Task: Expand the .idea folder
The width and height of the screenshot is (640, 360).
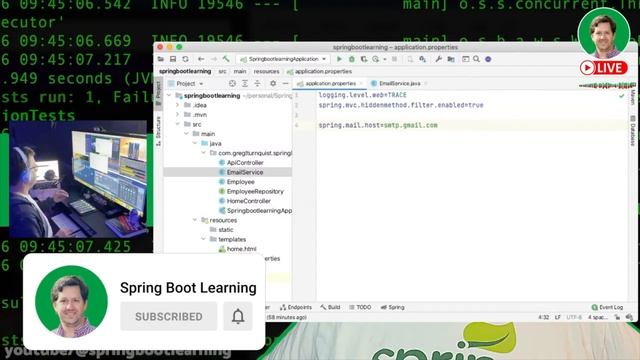Action: click(178, 105)
